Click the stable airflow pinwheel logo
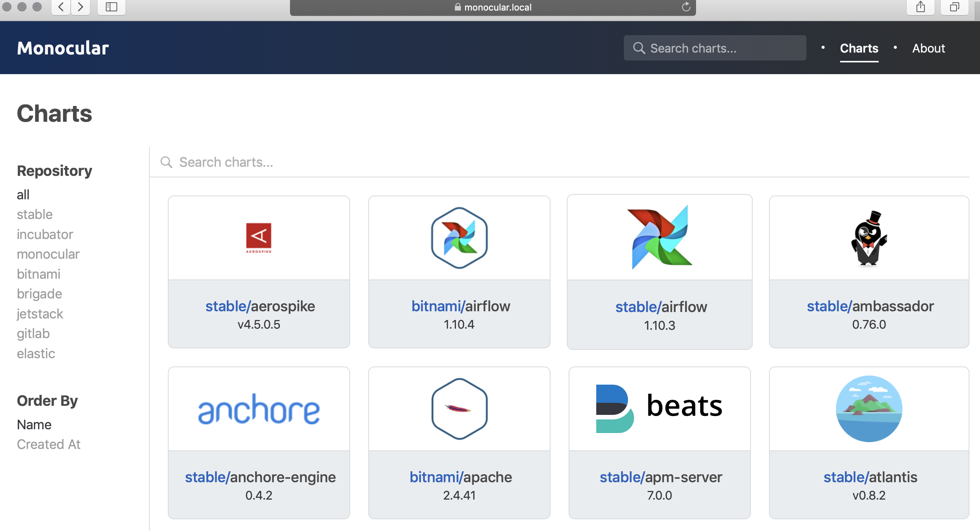980x531 pixels. click(659, 237)
